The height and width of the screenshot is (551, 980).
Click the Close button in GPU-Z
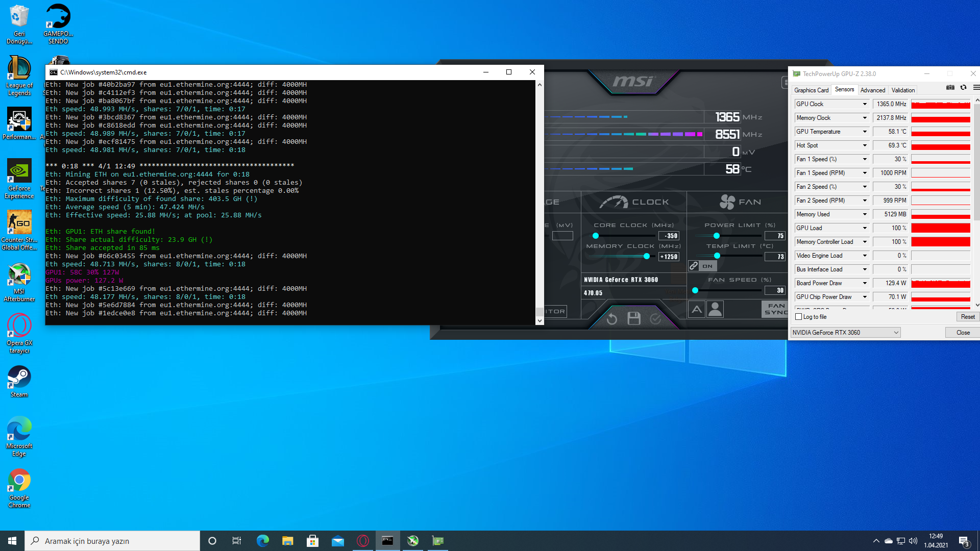pyautogui.click(x=962, y=332)
